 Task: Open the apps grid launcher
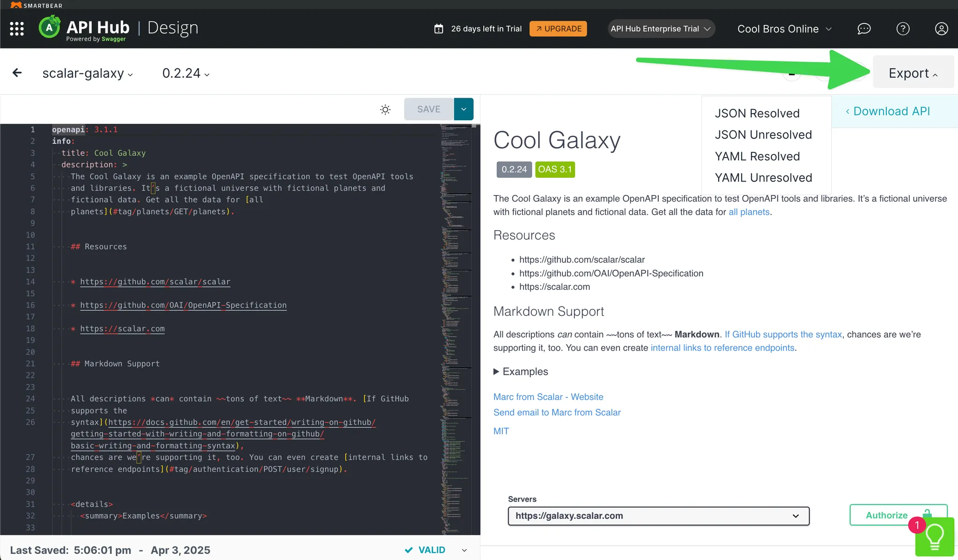17,29
